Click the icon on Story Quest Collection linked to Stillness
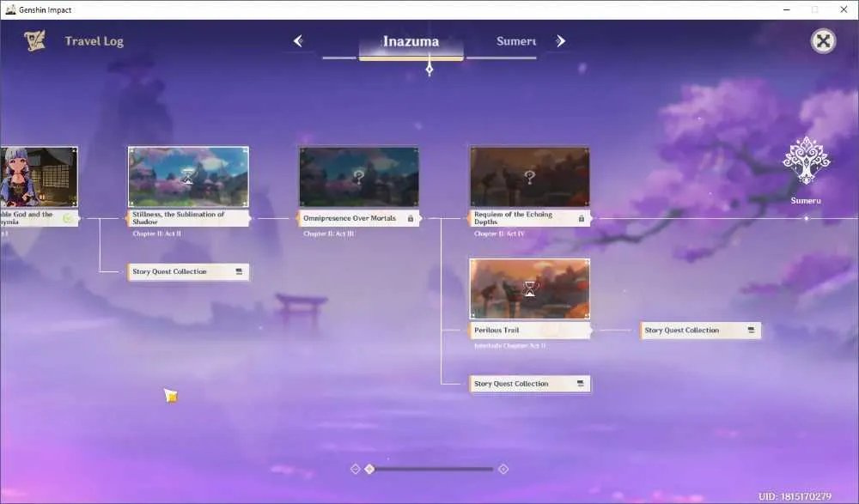 click(239, 271)
